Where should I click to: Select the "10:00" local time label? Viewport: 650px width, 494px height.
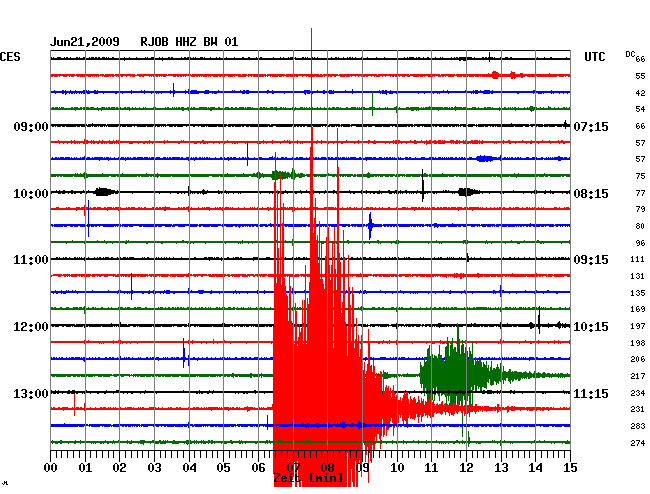pyautogui.click(x=31, y=194)
